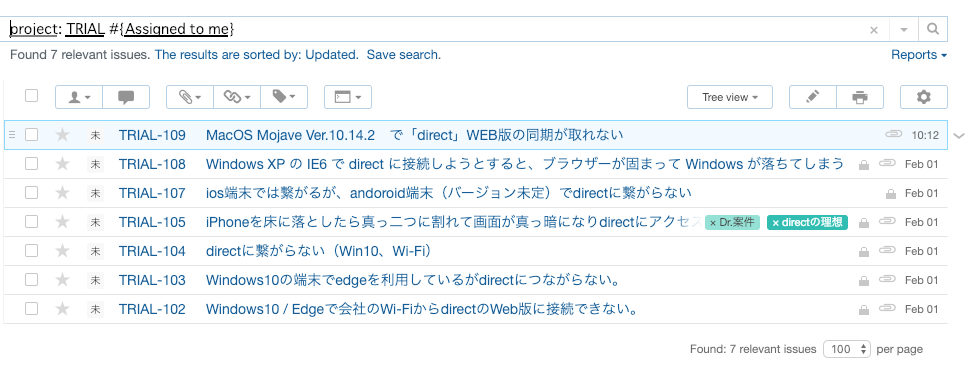Viewport: 975px width, 366px height.
Task: Select the TRIAL-103 row checkbox
Action: (31, 280)
